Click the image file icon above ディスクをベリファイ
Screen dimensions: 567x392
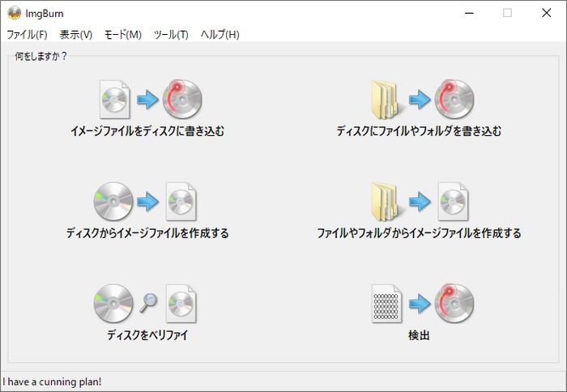(x=181, y=304)
